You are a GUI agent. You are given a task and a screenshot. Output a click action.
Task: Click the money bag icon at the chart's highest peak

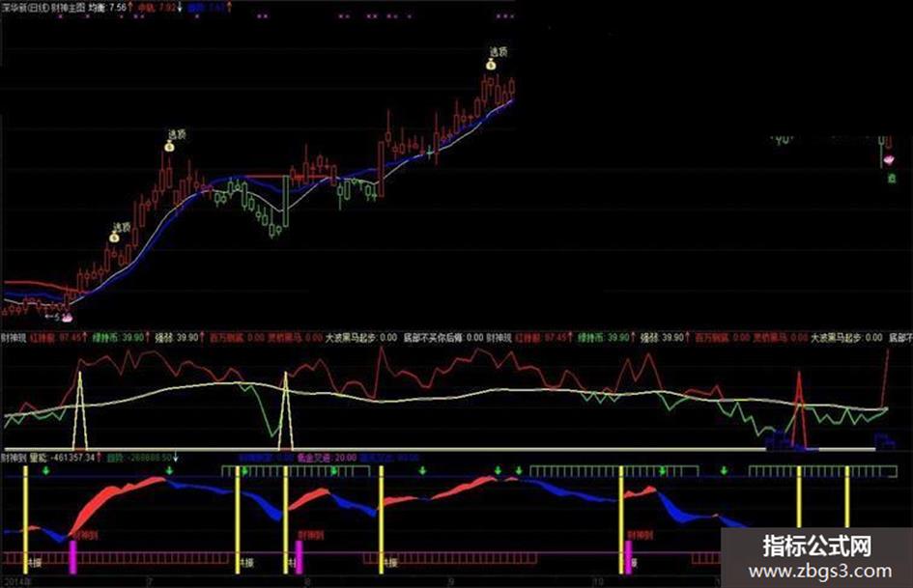[x=491, y=65]
